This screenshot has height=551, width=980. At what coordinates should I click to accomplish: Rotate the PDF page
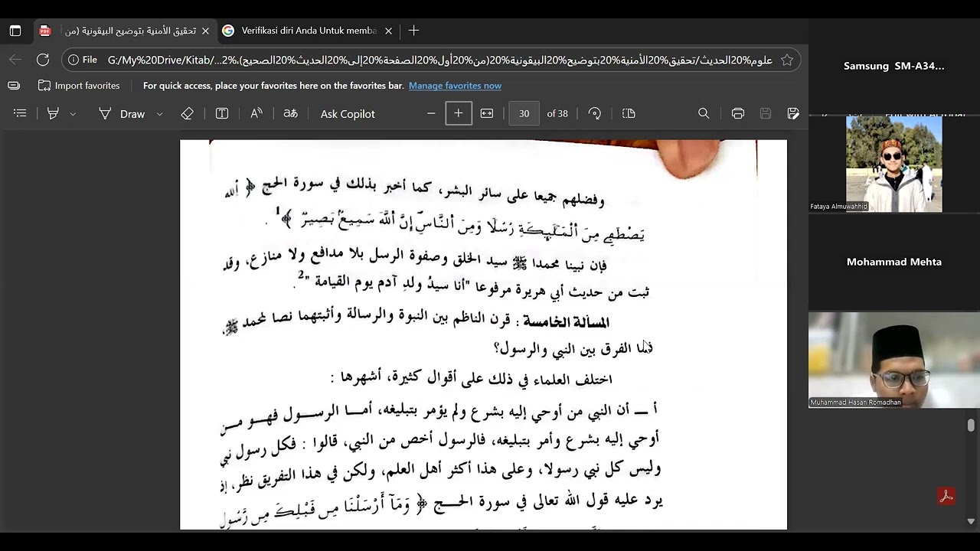click(x=595, y=113)
